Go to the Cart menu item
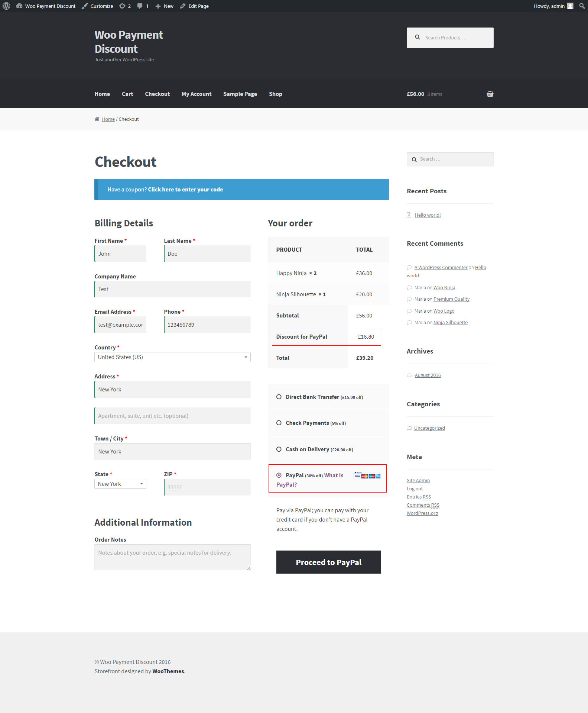 (127, 94)
